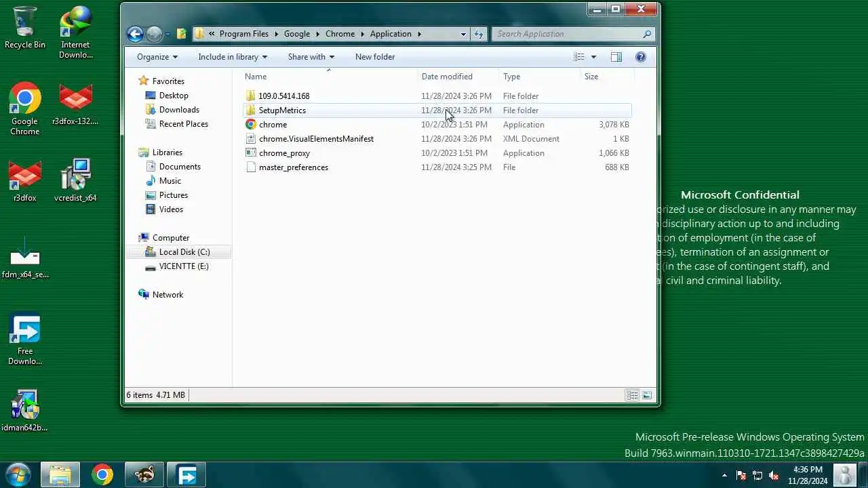
Task: Switch to large icons view in status bar
Action: coord(646,395)
